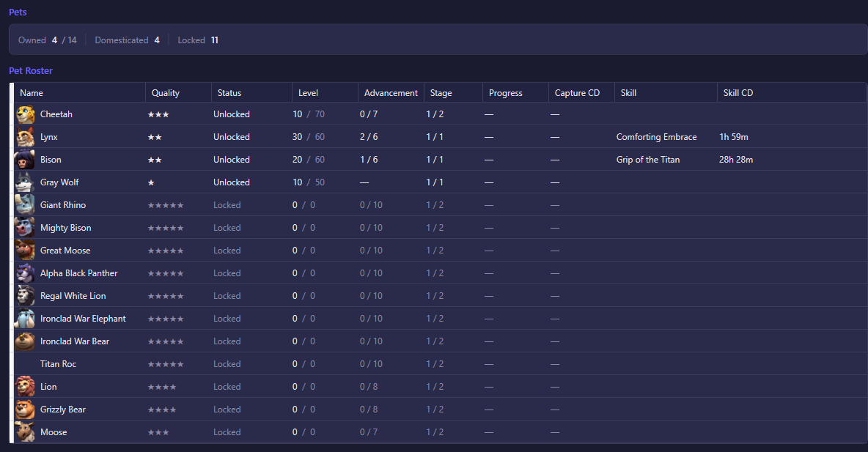Click the Gray Wolf avatar icon
Image resolution: width=868 pixels, height=452 pixels.
click(25, 182)
